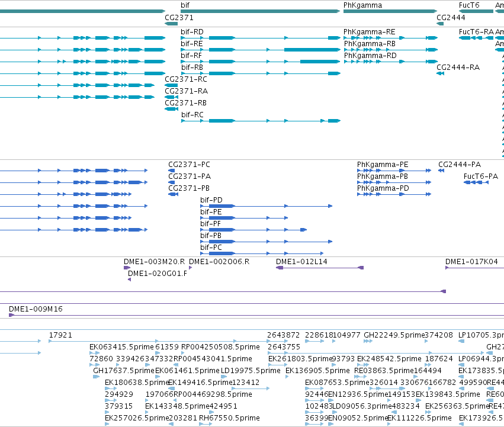Image resolution: width=504 pixels, height=427 pixels.
Task: Click protein FucT6-PA
Action: pos(480,176)
